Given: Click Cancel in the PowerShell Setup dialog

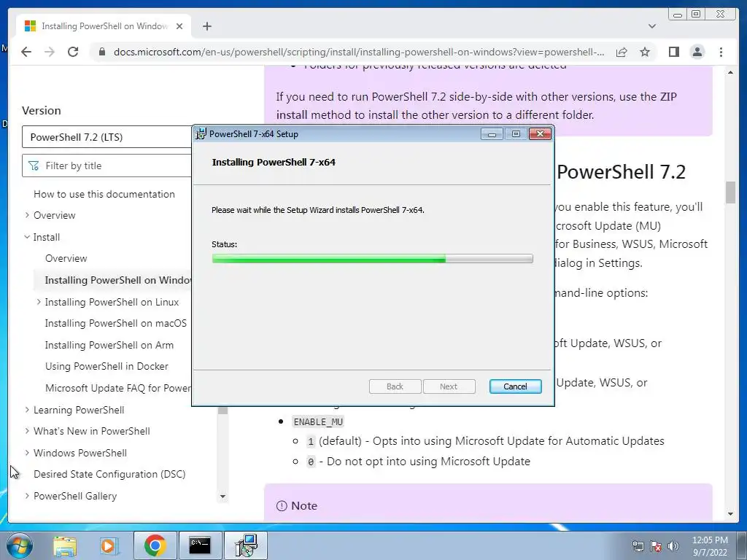Looking at the screenshot, I should point(515,386).
